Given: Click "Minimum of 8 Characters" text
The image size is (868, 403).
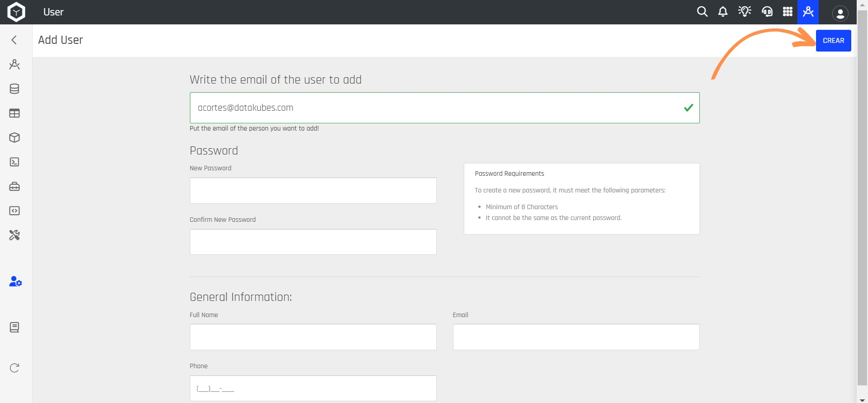Looking at the screenshot, I should click(x=522, y=207).
